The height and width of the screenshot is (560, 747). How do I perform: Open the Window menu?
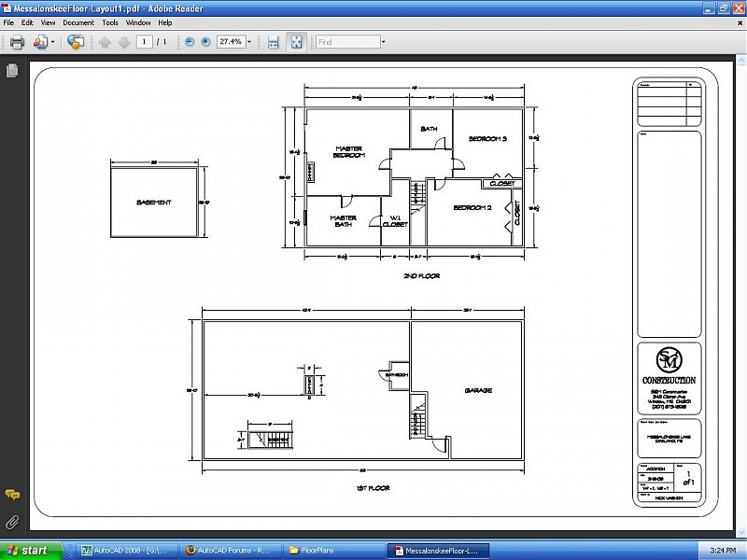[x=137, y=22]
